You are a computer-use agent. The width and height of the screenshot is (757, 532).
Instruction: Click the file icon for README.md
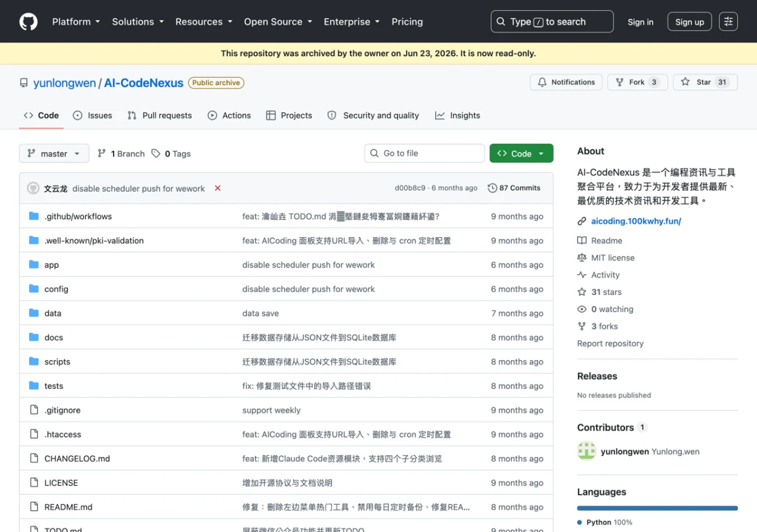34,507
